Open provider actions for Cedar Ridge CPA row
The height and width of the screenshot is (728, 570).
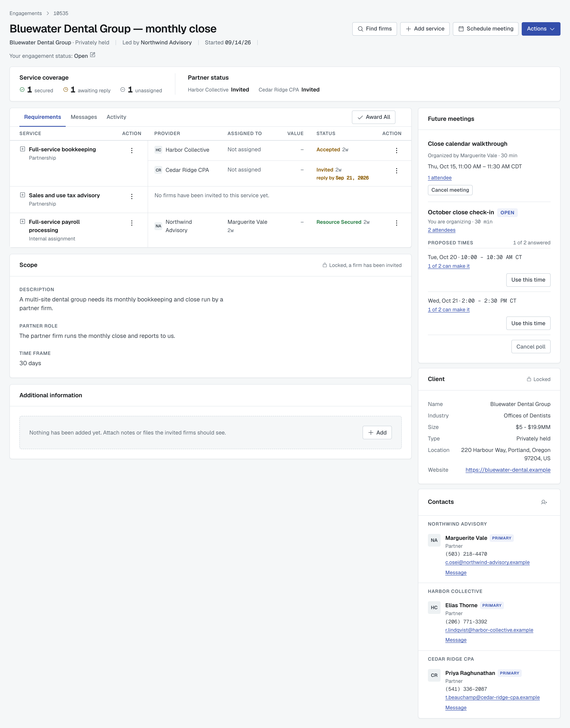(x=396, y=171)
